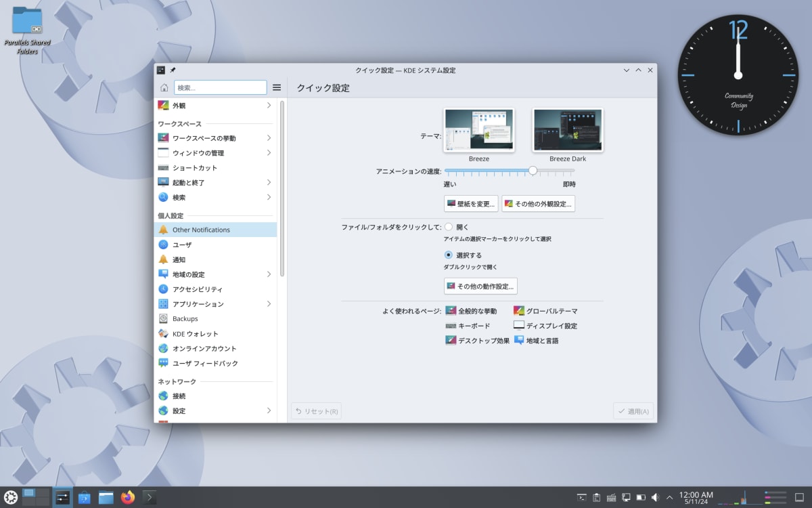Click the Backups safe icon
This screenshot has height=508, width=812.
(x=163, y=318)
